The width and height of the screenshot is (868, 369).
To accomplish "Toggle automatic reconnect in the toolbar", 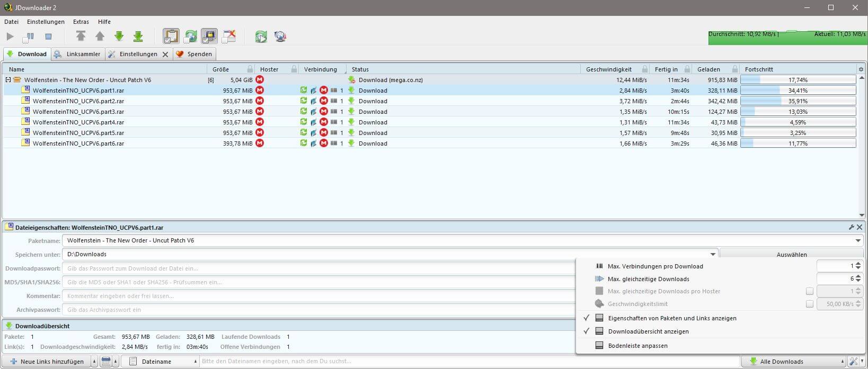I will point(190,36).
